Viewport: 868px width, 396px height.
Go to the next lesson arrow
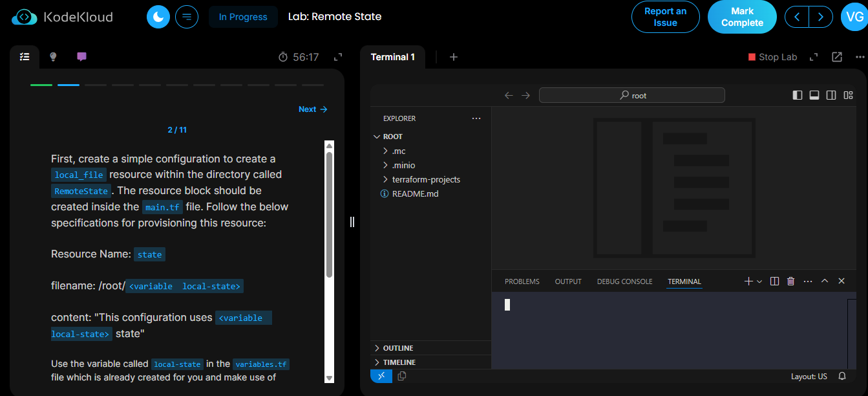821,17
